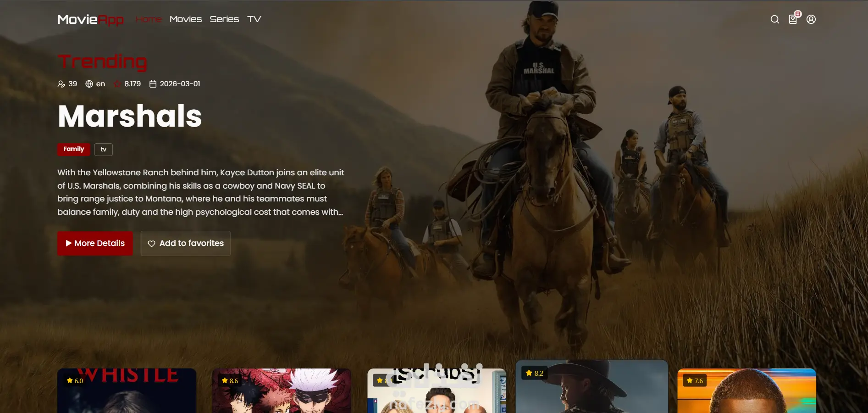This screenshot has height=413, width=868.
Task: Open the Whistle poster rated 6.0
Action: pyautogui.click(x=127, y=391)
